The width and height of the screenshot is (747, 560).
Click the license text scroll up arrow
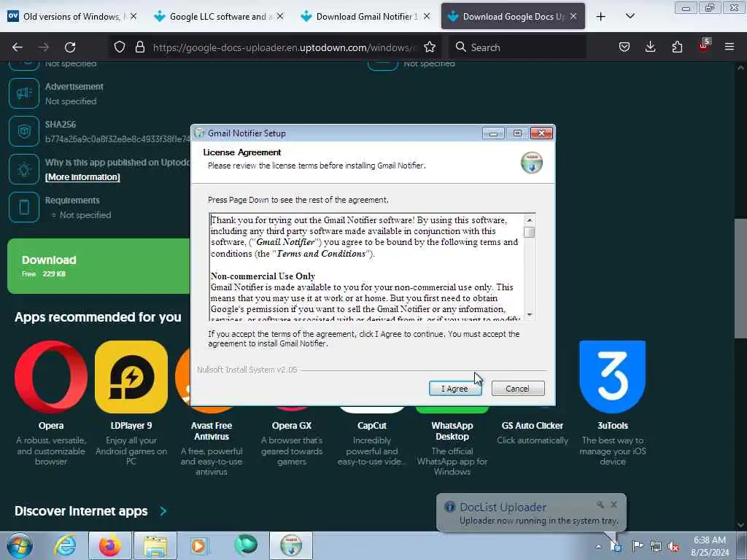point(529,220)
